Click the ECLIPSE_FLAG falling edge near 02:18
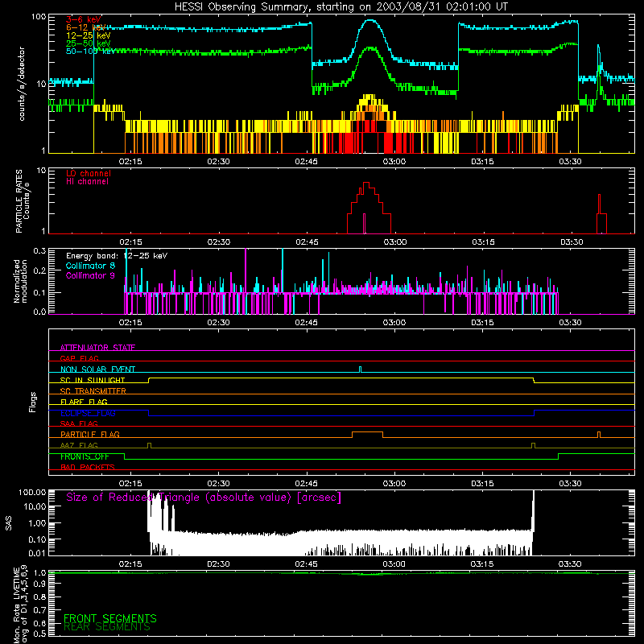This screenshot has width=644, height=644. click(148, 413)
